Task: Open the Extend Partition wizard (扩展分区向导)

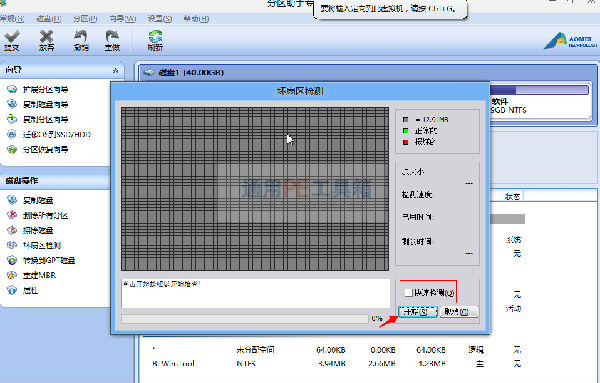Action: tap(45, 89)
